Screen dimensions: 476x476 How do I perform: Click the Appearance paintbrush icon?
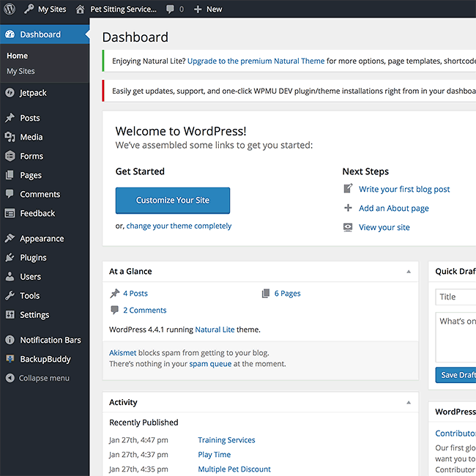10,238
